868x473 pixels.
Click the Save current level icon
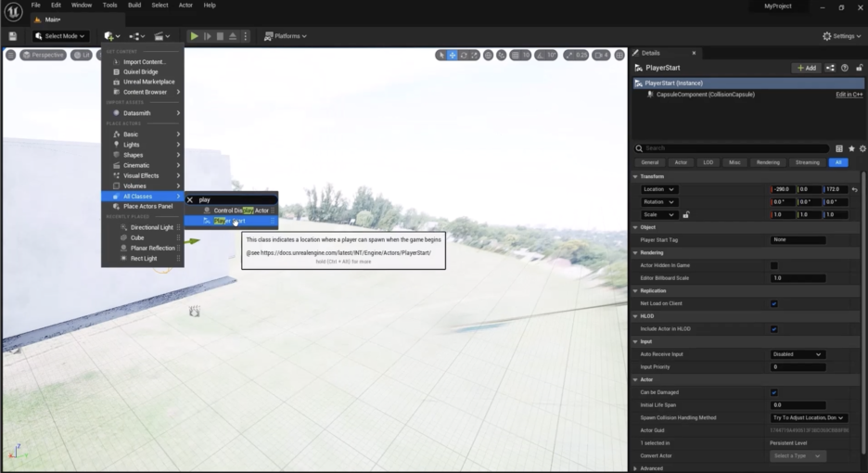point(12,36)
